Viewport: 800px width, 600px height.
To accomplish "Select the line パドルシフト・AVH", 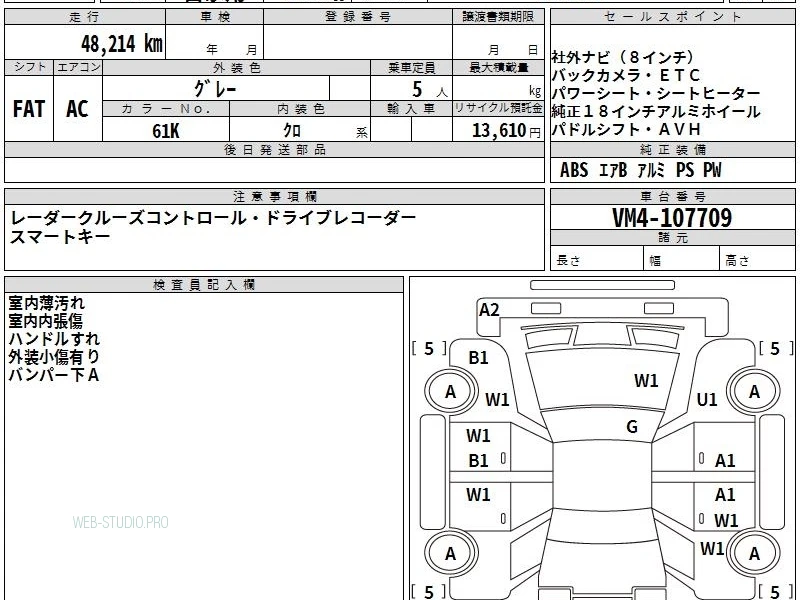I will coord(626,130).
